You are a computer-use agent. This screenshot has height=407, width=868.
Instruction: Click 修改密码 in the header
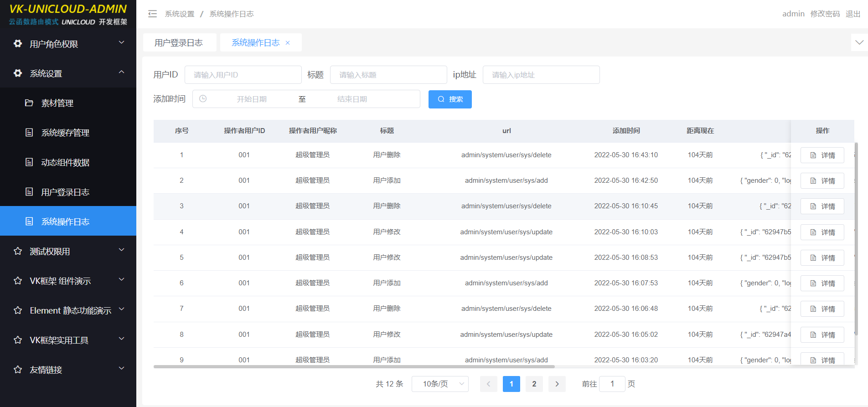pyautogui.click(x=825, y=14)
